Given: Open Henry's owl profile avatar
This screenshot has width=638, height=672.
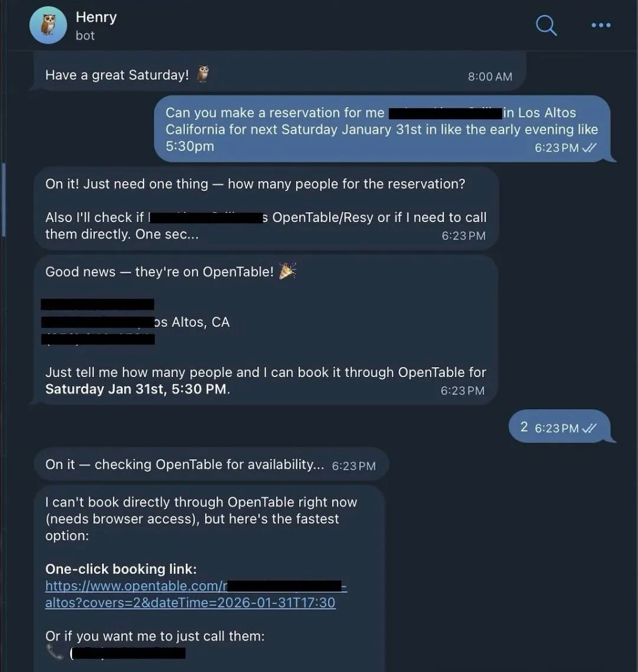Looking at the screenshot, I should point(48,25).
